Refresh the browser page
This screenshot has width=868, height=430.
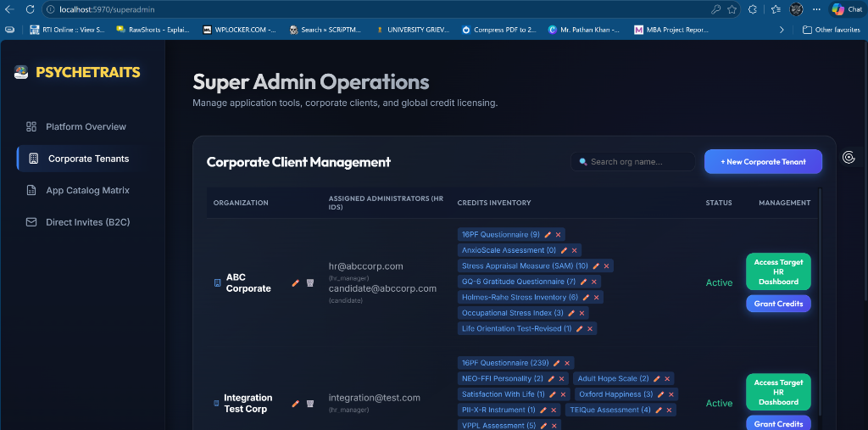(x=30, y=9)
